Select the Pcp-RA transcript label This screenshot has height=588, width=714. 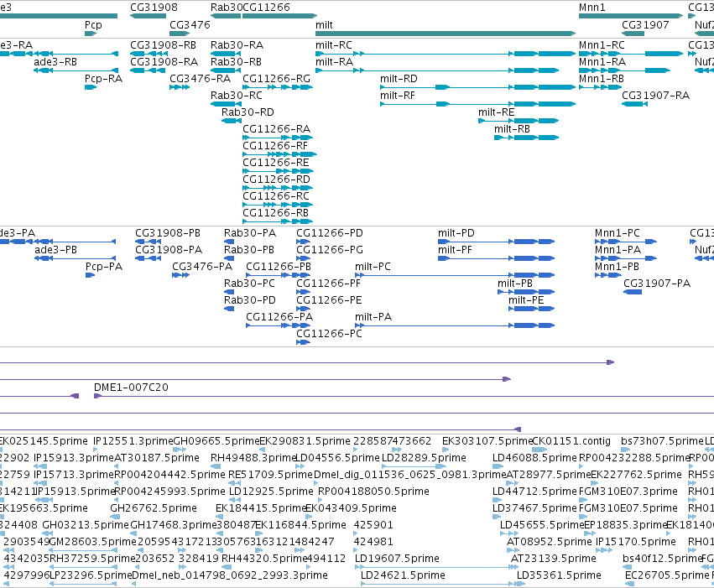point(103,79)
